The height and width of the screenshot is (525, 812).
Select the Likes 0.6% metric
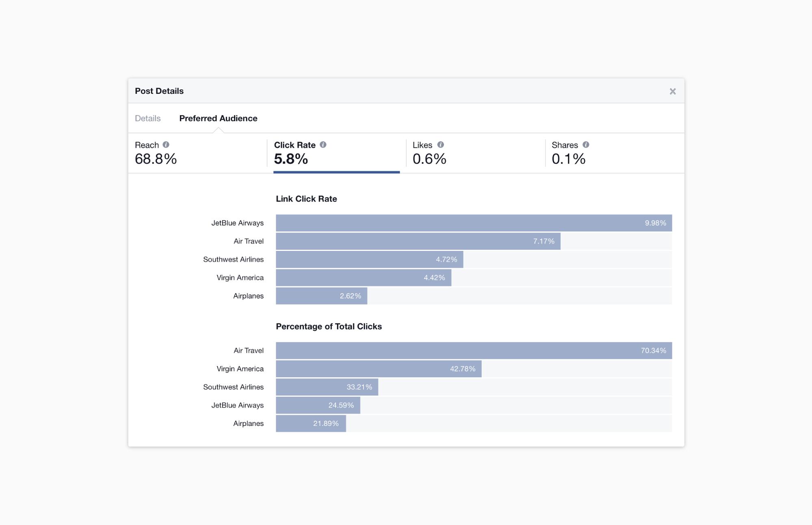(x=475, y=153)
